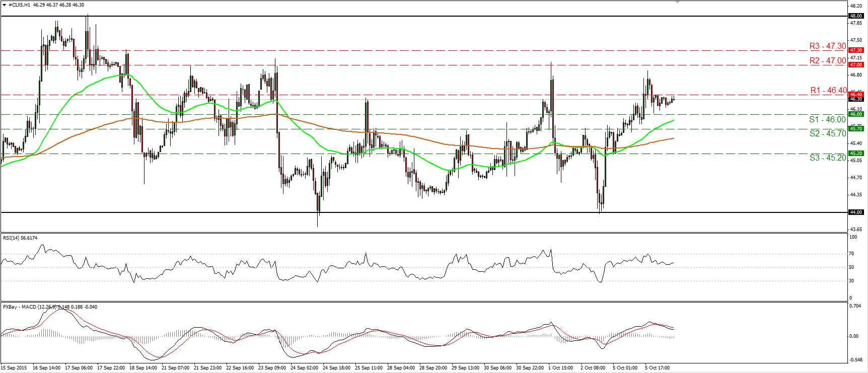868x373 pixels.
Task: Select the S1 - 46.00 support label
Action: coord(827,120)
